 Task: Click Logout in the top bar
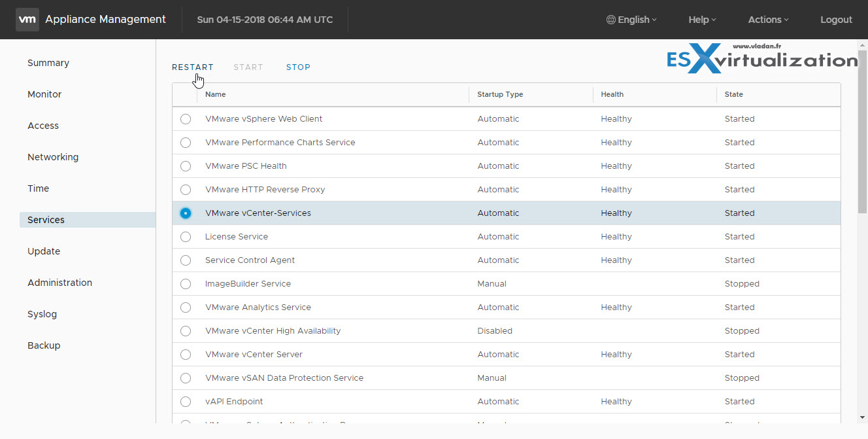click(x=837, y=20)
